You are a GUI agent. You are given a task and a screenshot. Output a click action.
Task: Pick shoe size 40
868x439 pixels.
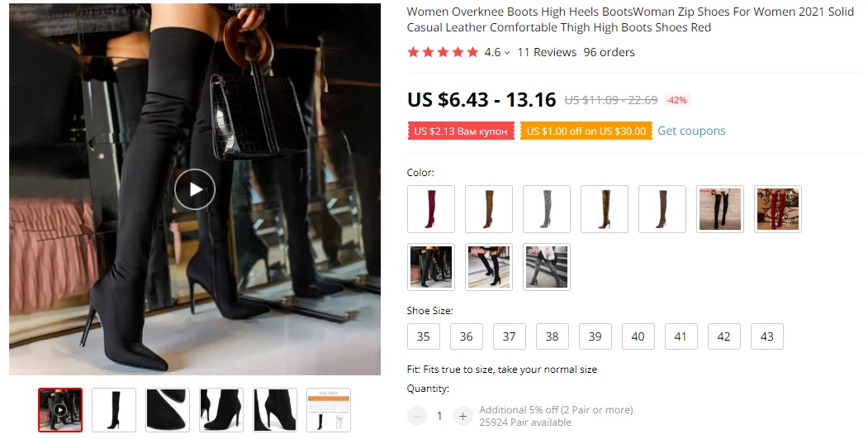tap(638, 336)
